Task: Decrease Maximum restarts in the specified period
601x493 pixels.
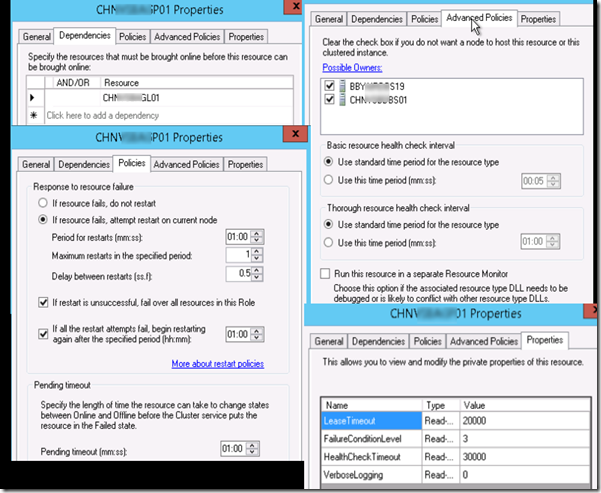Action: coord(257,258)
